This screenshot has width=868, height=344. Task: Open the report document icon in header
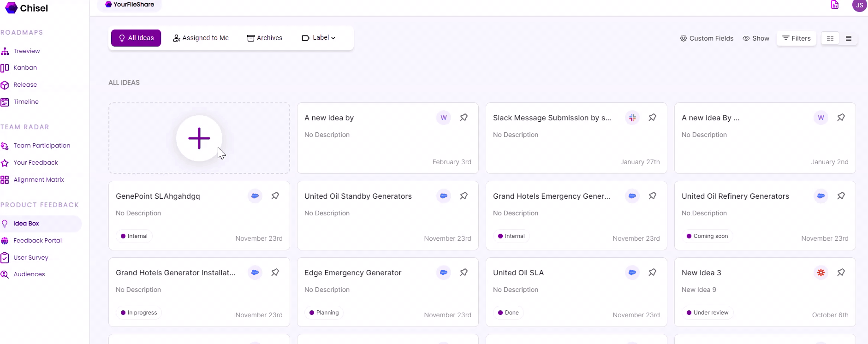click(x=835, y=5)
